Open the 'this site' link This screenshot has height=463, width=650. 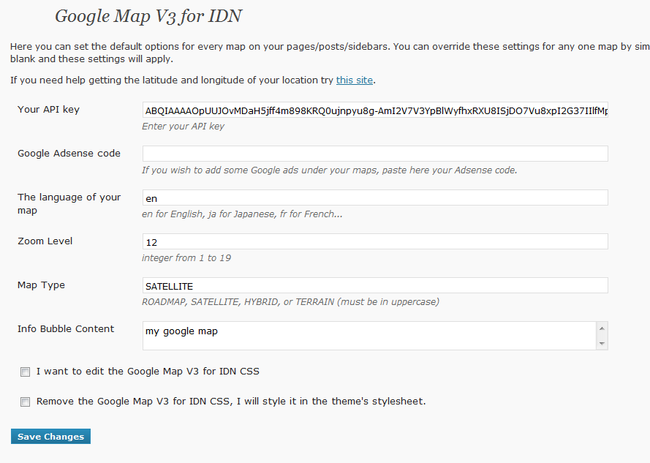pos(354,80)
